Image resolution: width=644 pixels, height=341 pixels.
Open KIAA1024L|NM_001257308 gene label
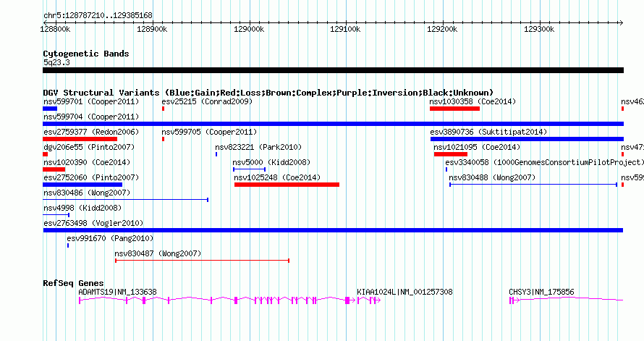tap(404, 292)
